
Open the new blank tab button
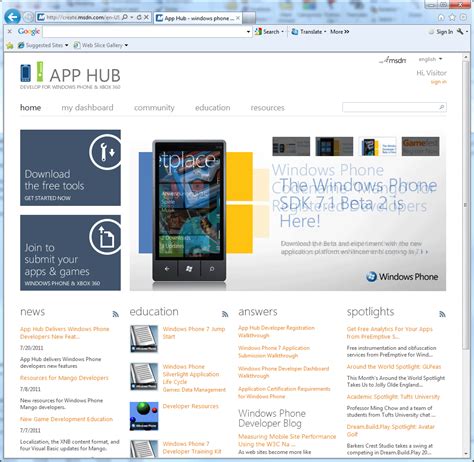point(249,18)
